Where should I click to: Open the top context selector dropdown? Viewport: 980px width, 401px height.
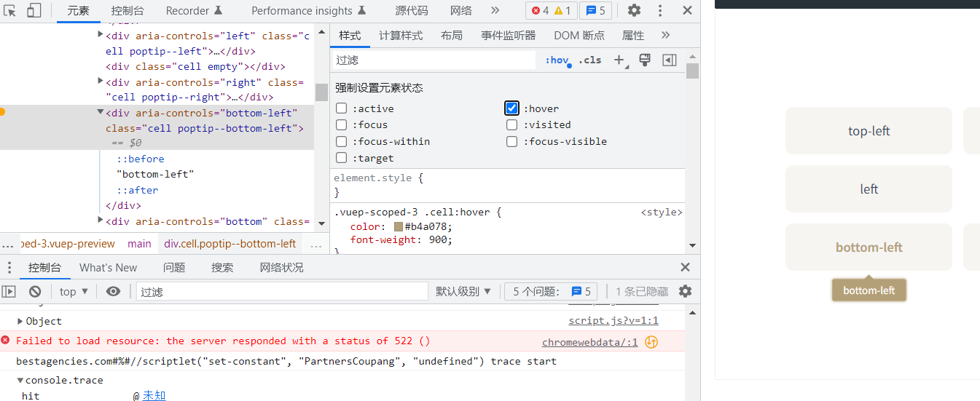74,291
